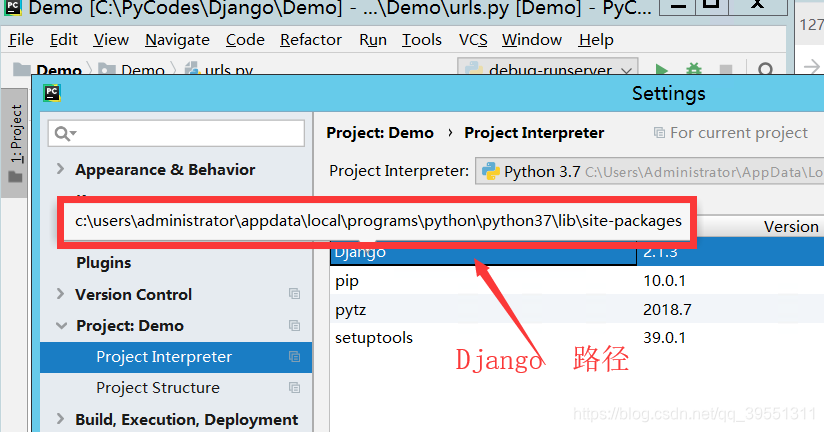Viewport: 824px width, 432px height.
Task: Select Build, Execution, Deployment in tree
Action: click(187, 419)
